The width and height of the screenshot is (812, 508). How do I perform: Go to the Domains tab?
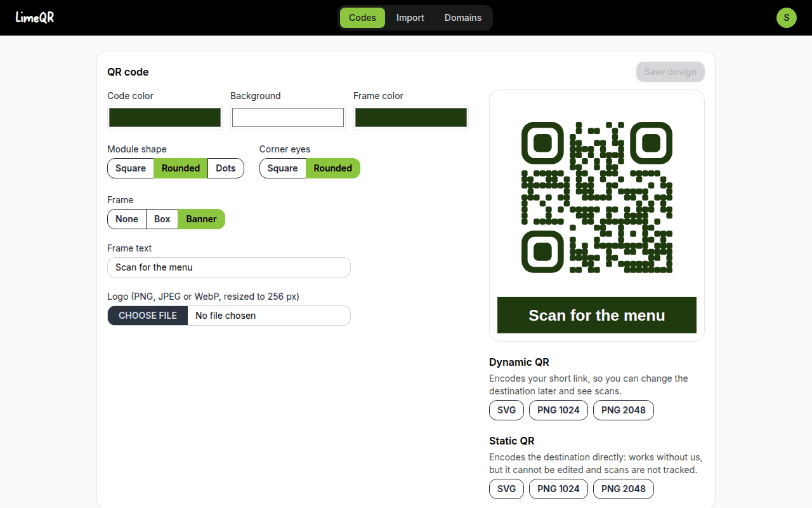(x=463, y=18)
